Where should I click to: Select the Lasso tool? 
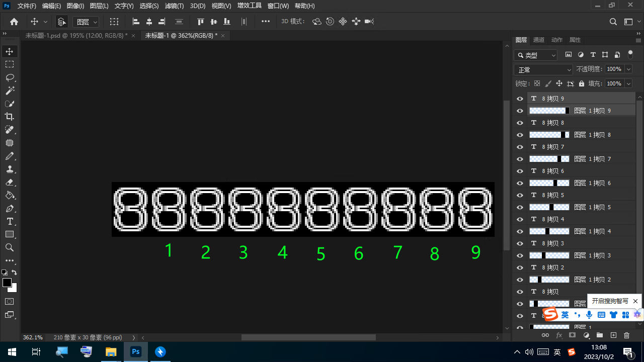(10, 77)
